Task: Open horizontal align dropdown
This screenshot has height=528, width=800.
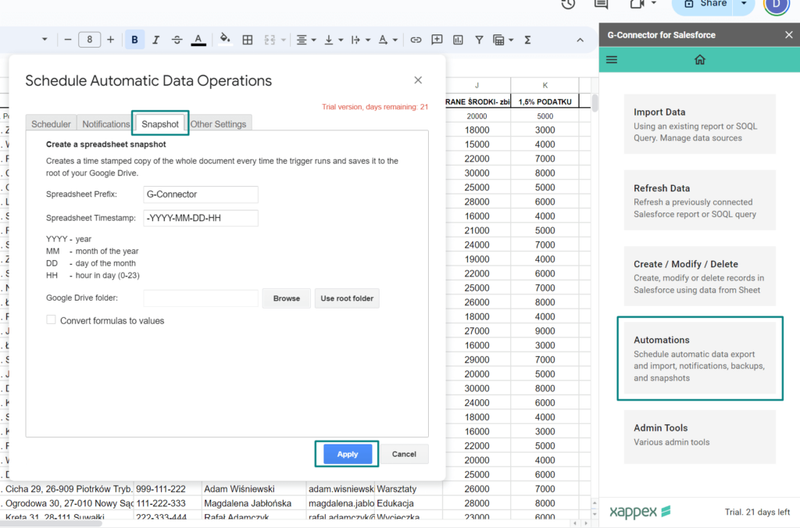Action: click(306, 40)
